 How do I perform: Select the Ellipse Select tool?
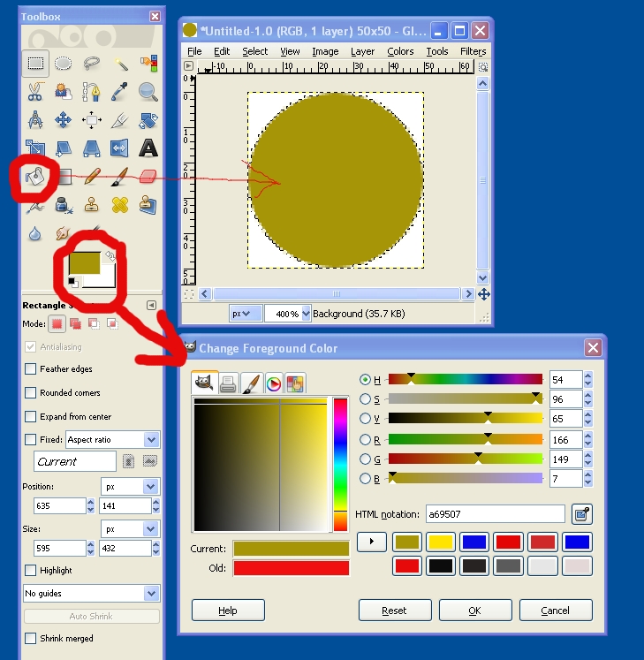pos(63,64)
